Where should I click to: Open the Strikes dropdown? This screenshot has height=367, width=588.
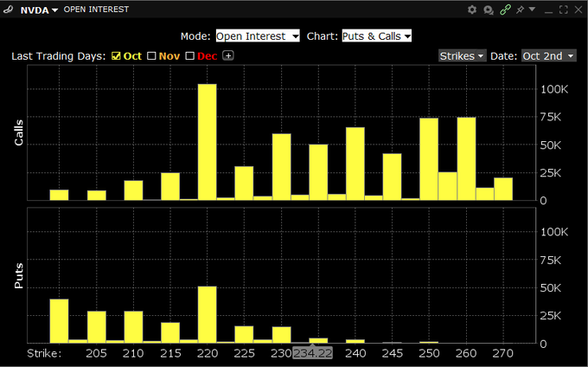pos(463,56)
